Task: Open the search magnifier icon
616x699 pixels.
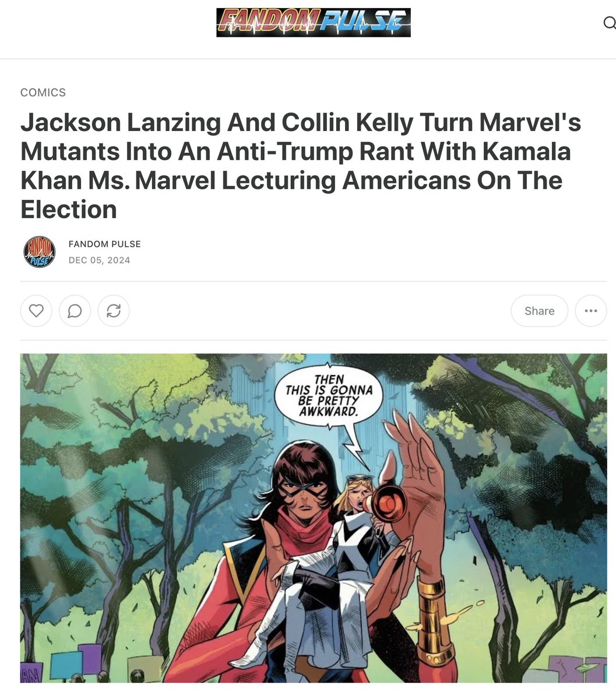Action: 608,23
